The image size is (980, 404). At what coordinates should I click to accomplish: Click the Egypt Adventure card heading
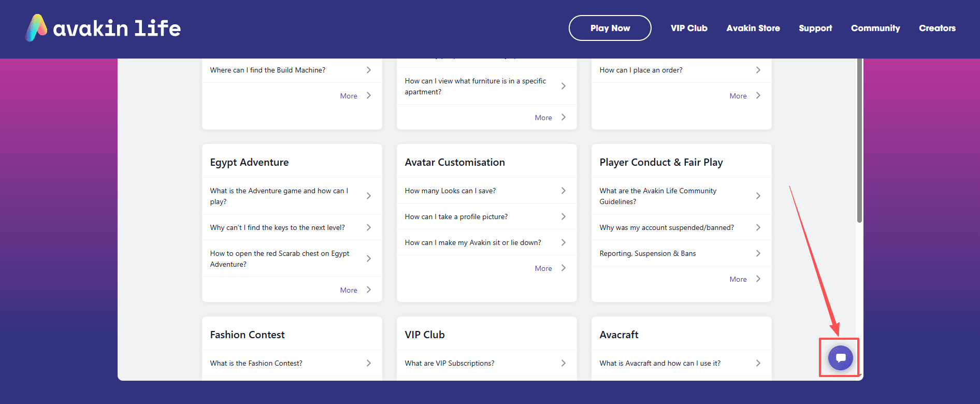(x=250, y=162)
